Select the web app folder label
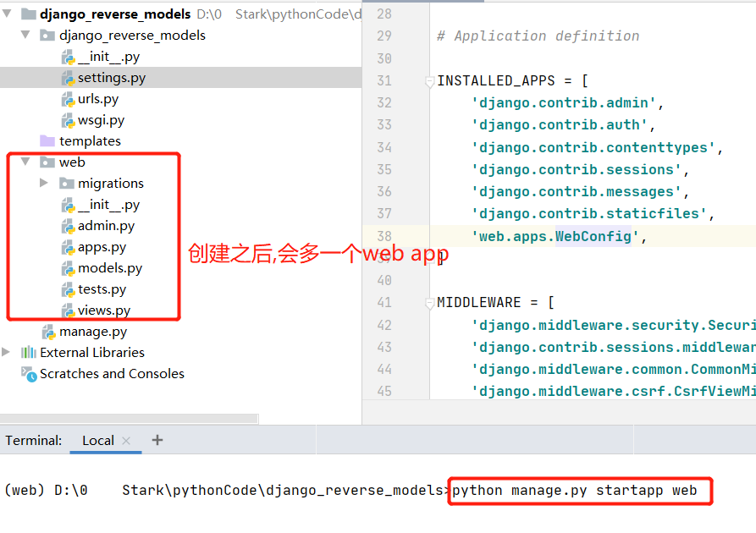Screen dimensions: 756x533 coord(72,162)
